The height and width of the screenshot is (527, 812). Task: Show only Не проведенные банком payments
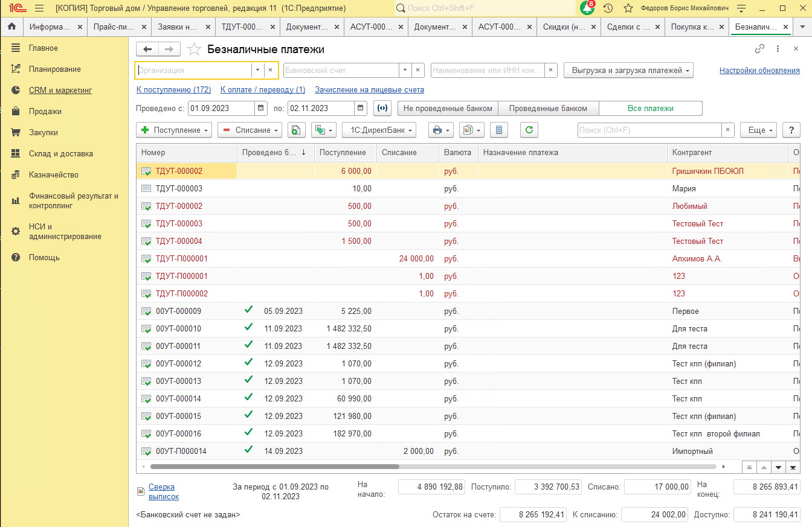click(448, 109)
